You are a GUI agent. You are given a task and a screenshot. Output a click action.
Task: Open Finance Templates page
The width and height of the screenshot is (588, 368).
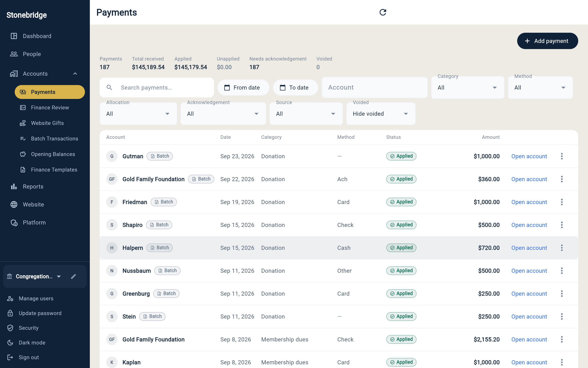(50, 170)
